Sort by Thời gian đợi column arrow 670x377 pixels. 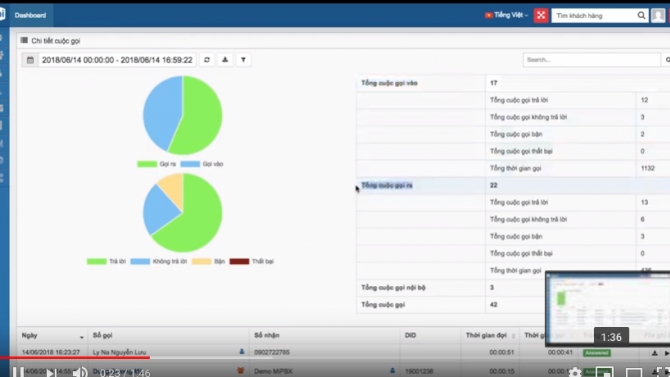click(513, 336)
